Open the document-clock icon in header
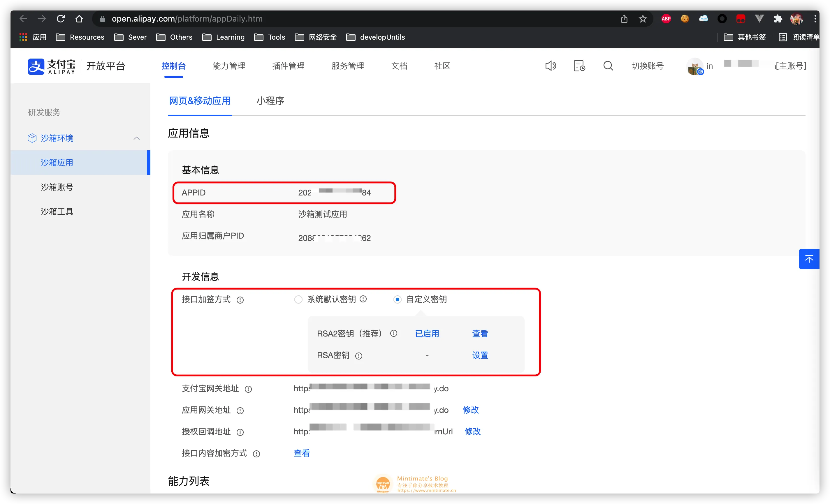 [579, 66]
